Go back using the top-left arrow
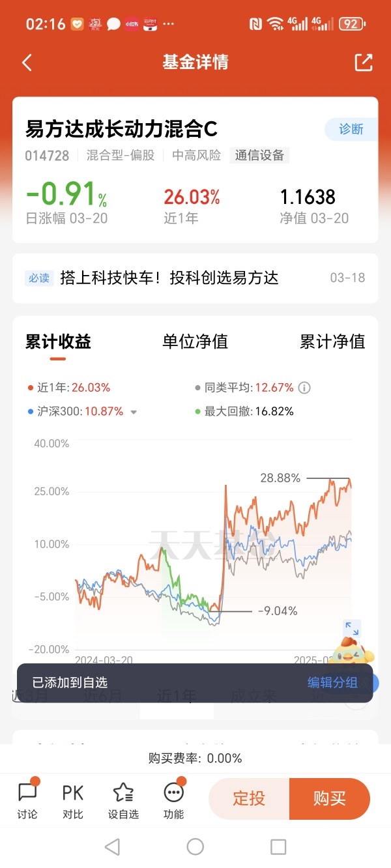The image size is (391, 868). click(x=27, y=63)
